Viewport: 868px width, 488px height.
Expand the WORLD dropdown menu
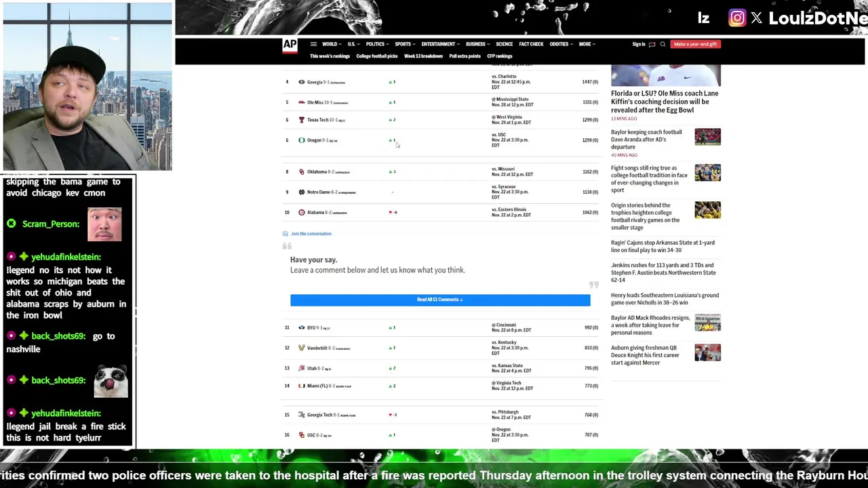click(x=331, y=44)
